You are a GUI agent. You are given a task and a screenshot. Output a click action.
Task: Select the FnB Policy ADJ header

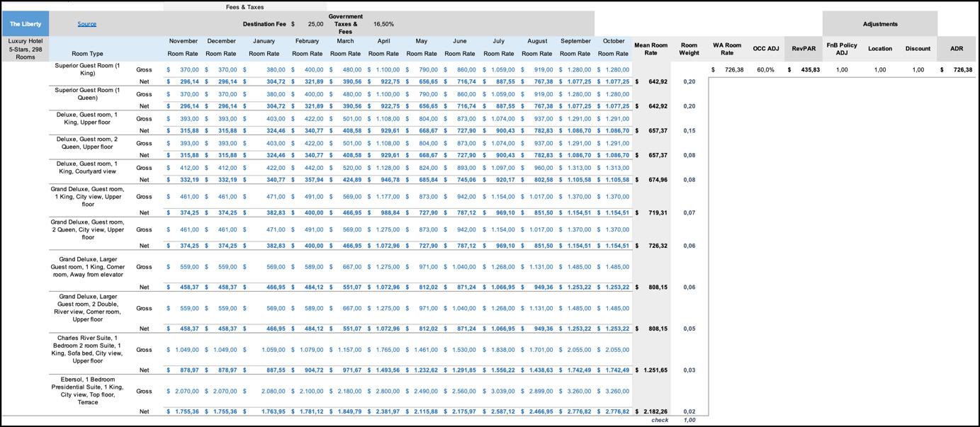[842, 49]
